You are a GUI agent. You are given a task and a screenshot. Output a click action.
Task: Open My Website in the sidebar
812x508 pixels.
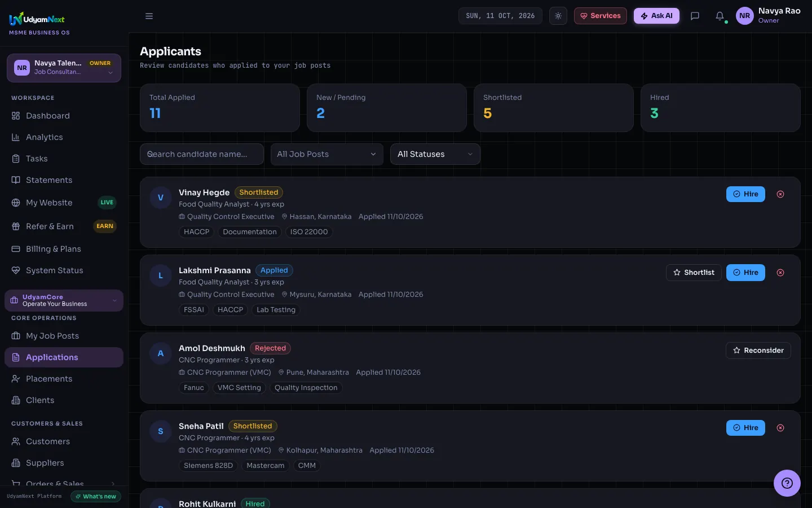(x=64, y=203)
